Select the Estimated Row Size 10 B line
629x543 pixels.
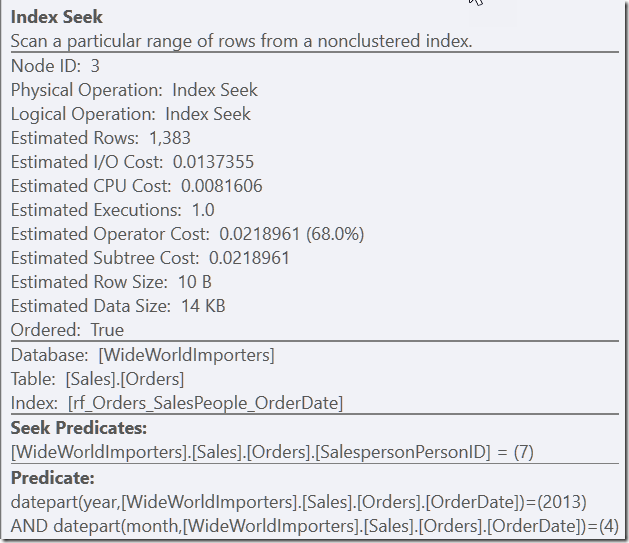(111, 282)
